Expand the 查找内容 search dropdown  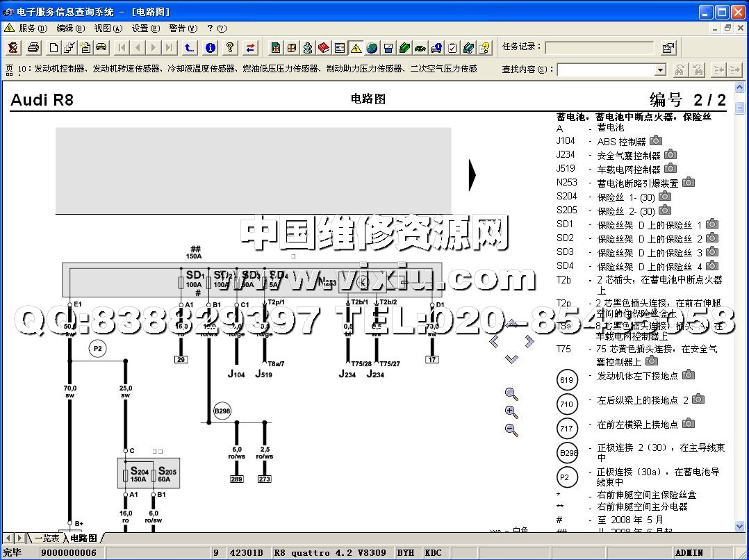[659, 70]
